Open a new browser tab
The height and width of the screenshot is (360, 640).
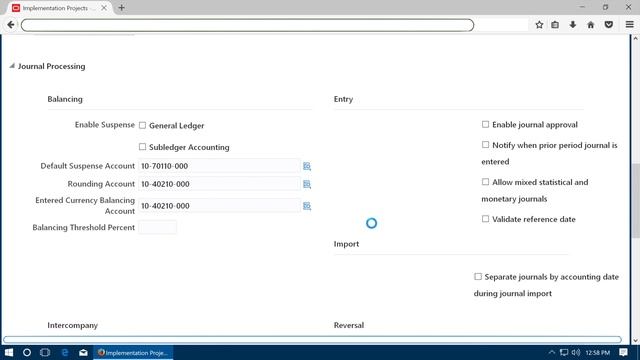coord(121,8)
